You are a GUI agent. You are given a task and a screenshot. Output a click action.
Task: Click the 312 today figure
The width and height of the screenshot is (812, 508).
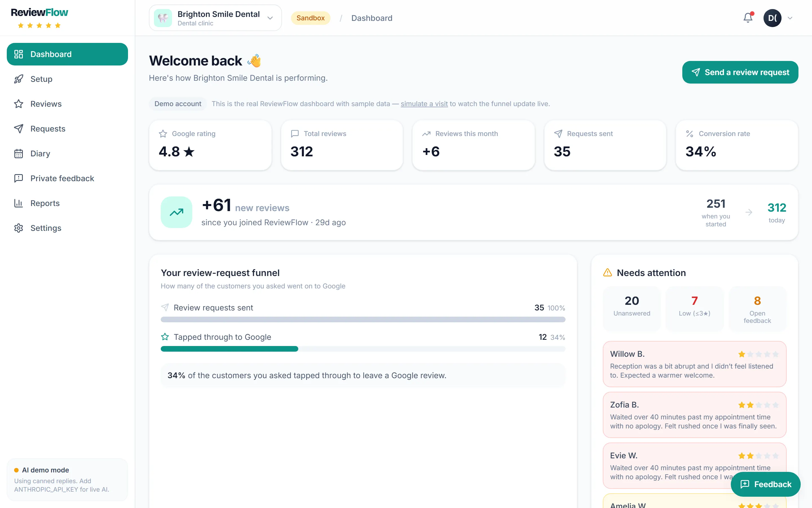777,212
